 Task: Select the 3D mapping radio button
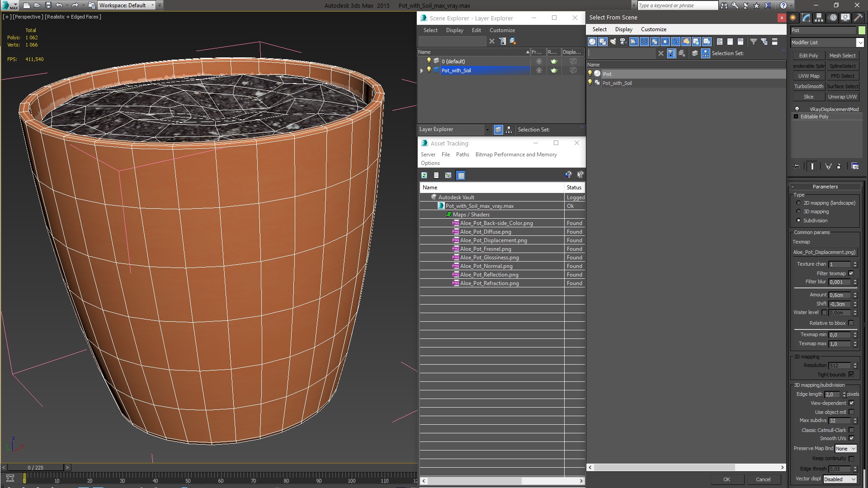click(798, 211)
